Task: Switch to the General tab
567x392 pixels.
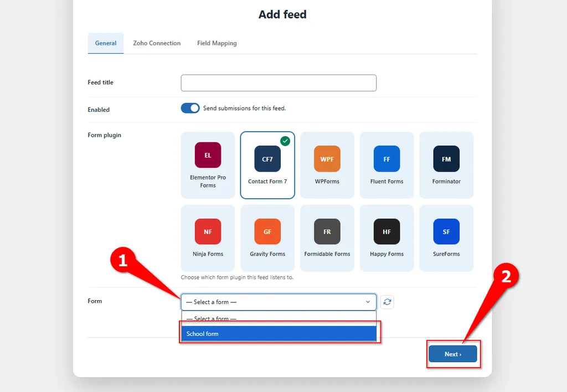Action: 106,43
